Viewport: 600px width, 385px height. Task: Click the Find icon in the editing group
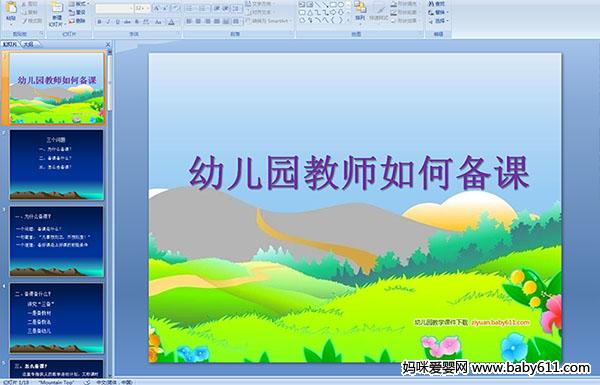tap(437, 4)
